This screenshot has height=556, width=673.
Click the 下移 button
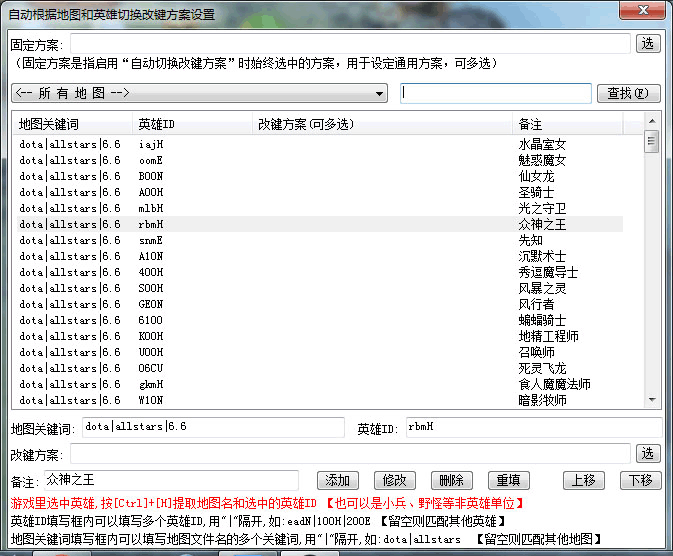[x=641, y=480]
